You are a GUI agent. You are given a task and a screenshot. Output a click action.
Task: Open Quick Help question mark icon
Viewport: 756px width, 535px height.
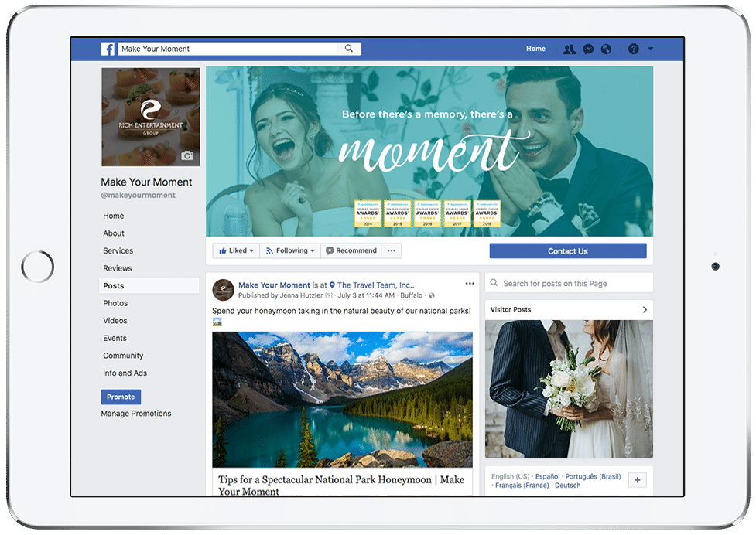tap(634, 49)
